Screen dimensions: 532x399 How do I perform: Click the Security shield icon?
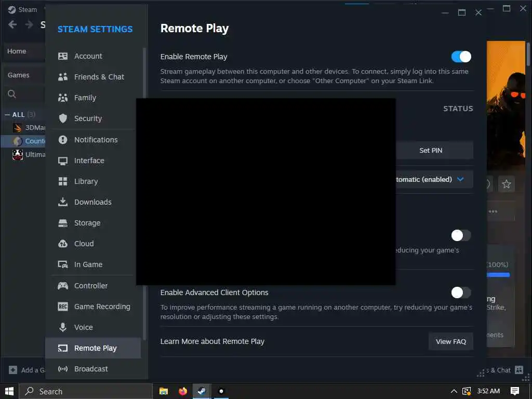63,118
